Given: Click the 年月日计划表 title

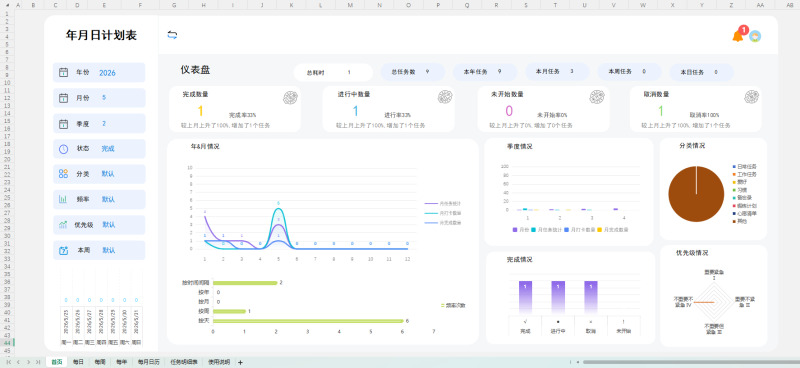Looking at the screenshot, I should 101,35.
